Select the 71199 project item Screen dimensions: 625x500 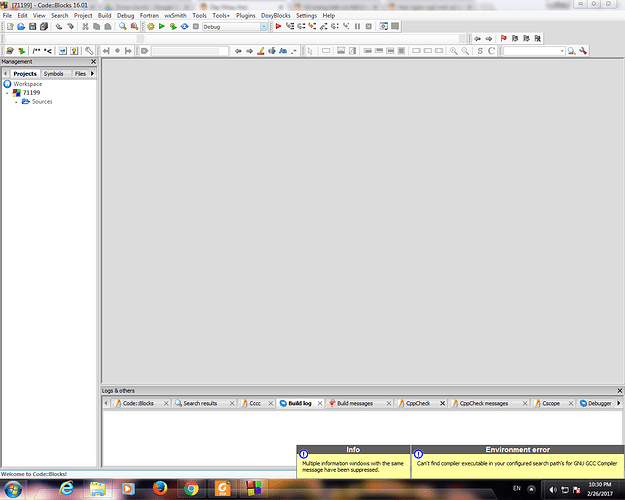[x=31, y=93]
